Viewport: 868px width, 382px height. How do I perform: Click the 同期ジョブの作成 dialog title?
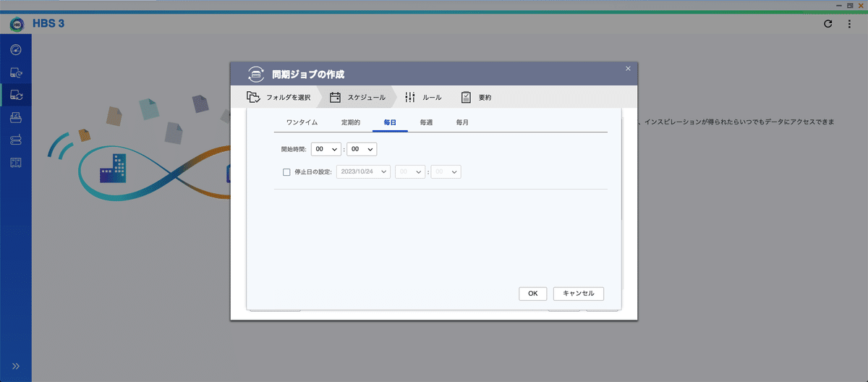[308, 75]
